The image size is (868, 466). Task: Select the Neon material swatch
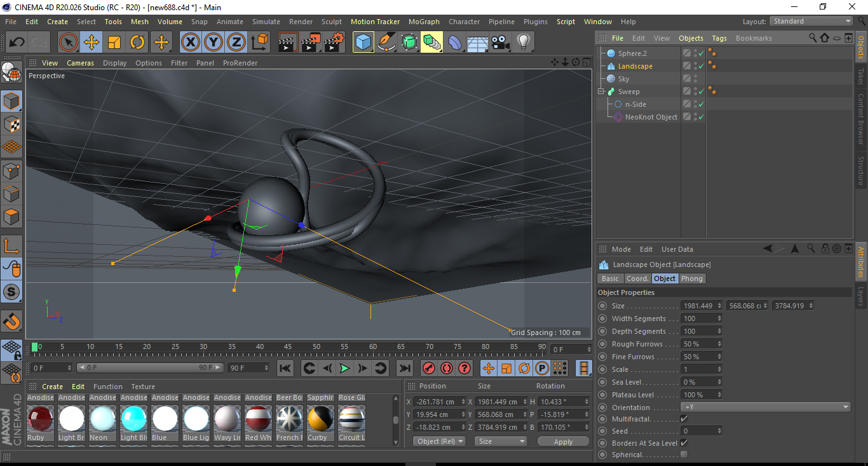103,419
